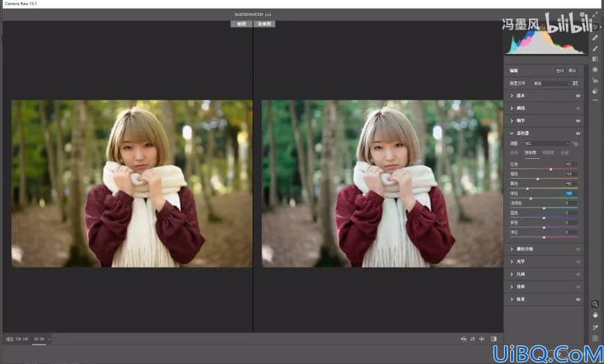This screenshot has width=604, height=364.
Task: Toggle visibility eye for 颜色分级 panel
Action: 578,250
